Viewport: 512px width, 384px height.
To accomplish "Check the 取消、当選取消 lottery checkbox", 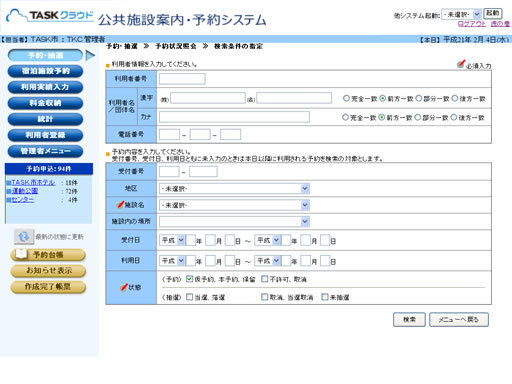I will coord(264,297).
